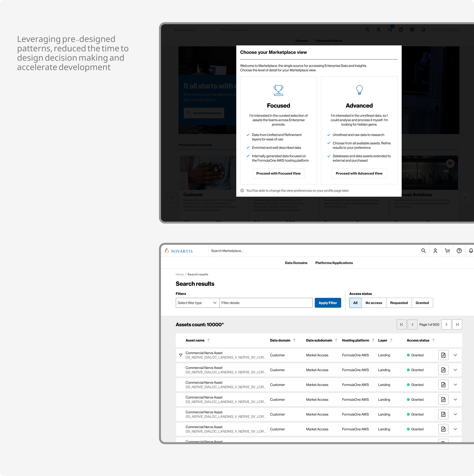Select the Requested status option
474x476 pixels.
[x=399, y=303]
